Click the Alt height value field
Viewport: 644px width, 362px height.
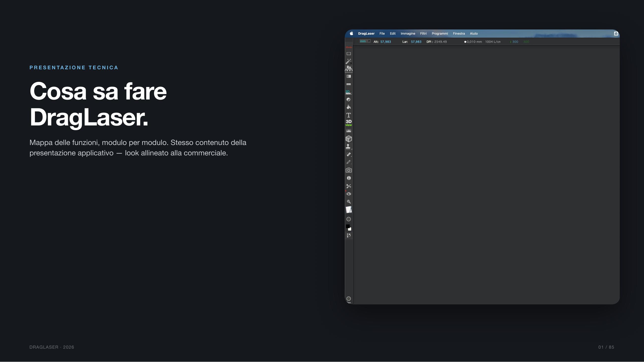(x=385, y=42)
